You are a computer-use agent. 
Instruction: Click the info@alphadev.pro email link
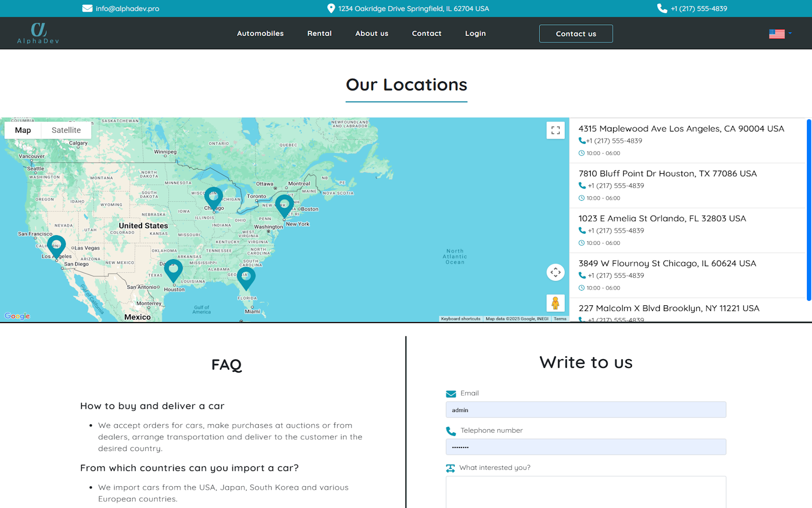127,9
